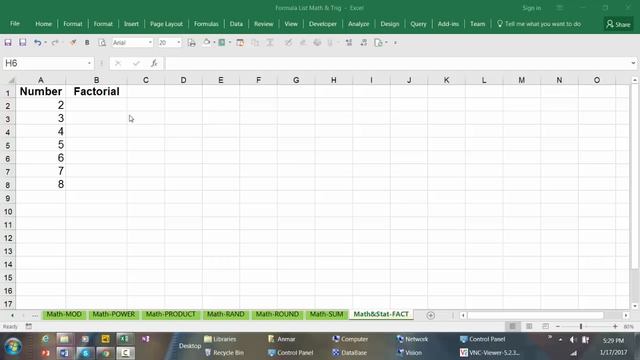
Task: Click the Select All corner triangle
Action: (x=11, y=80)
